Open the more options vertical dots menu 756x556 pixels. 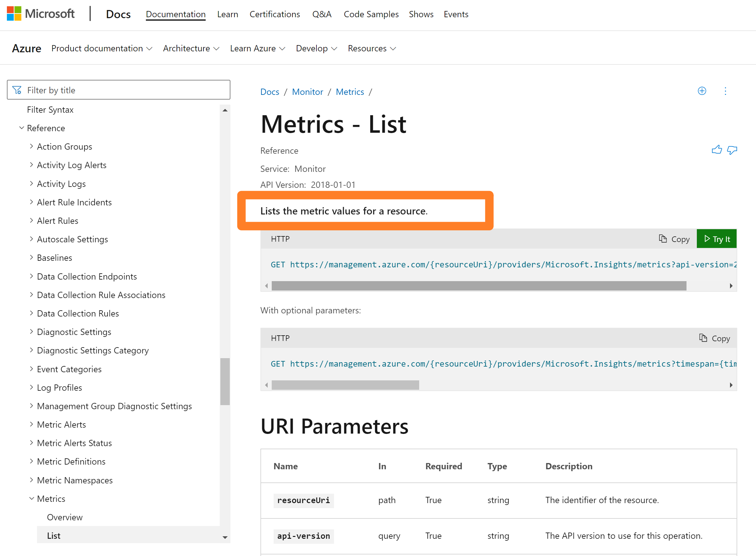pos(725,91)
